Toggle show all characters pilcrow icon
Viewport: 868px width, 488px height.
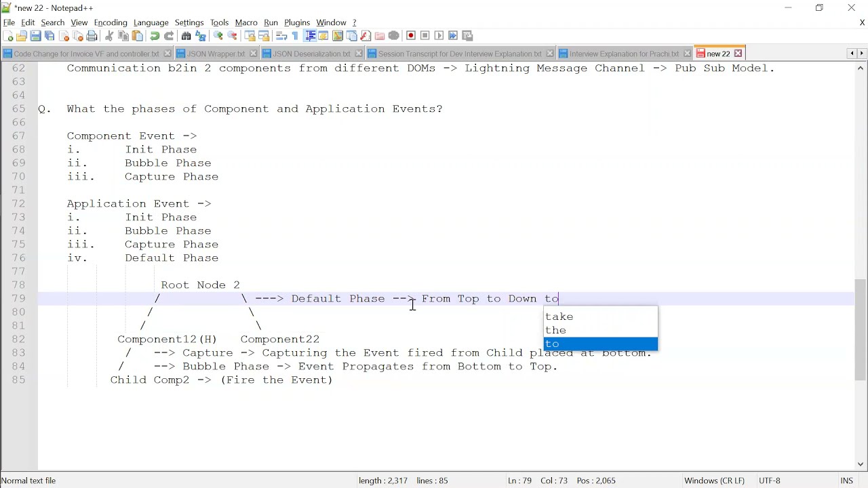(295, 36)
